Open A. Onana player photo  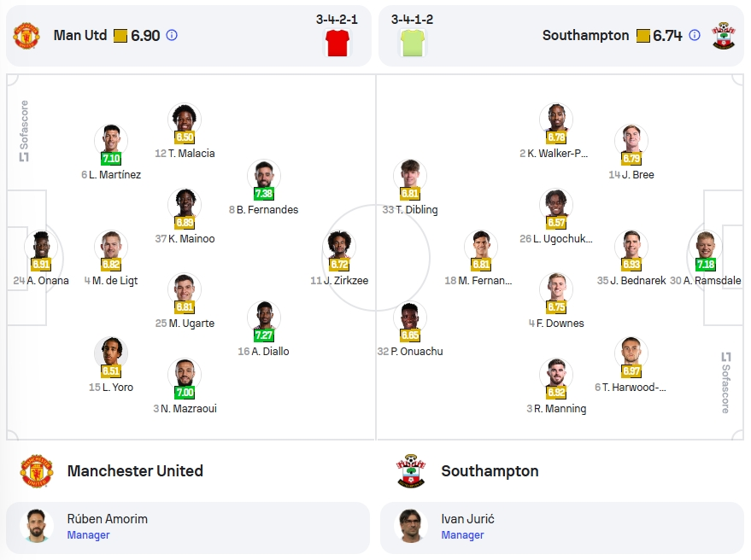click(x=41, y=246)
